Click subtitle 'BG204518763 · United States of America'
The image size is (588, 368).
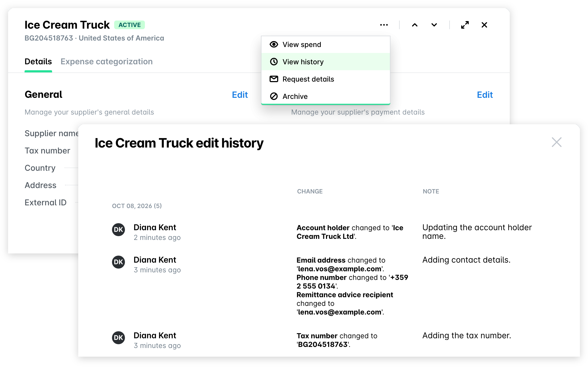pos(94,38)
